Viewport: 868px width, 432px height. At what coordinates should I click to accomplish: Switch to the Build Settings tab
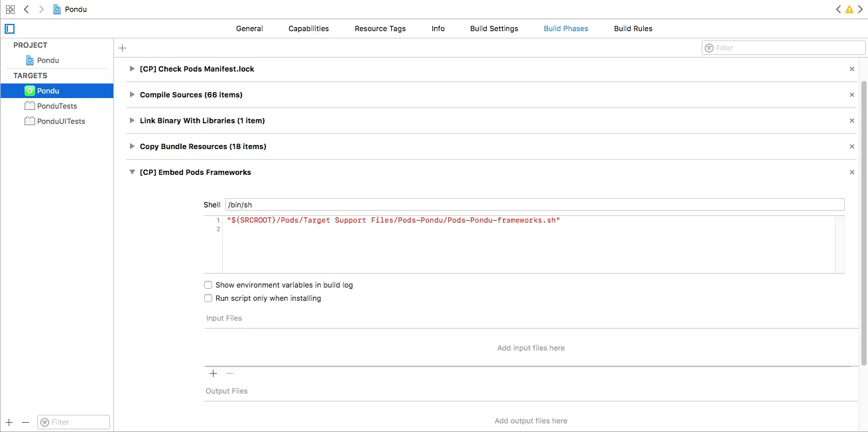coord(494,28)
